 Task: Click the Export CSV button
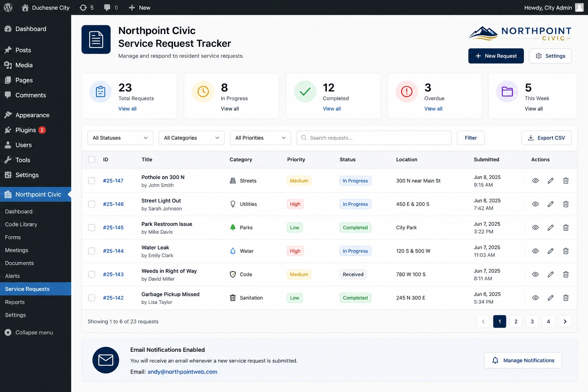pos(546,138)
